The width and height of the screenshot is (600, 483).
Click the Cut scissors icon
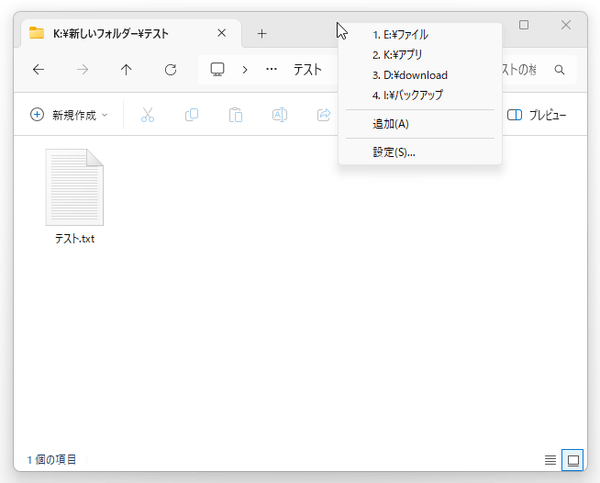coord(148,115)
